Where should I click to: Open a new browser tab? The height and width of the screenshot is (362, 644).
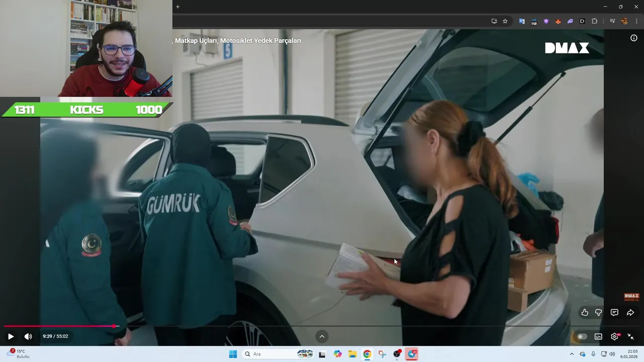pos(178,7)
